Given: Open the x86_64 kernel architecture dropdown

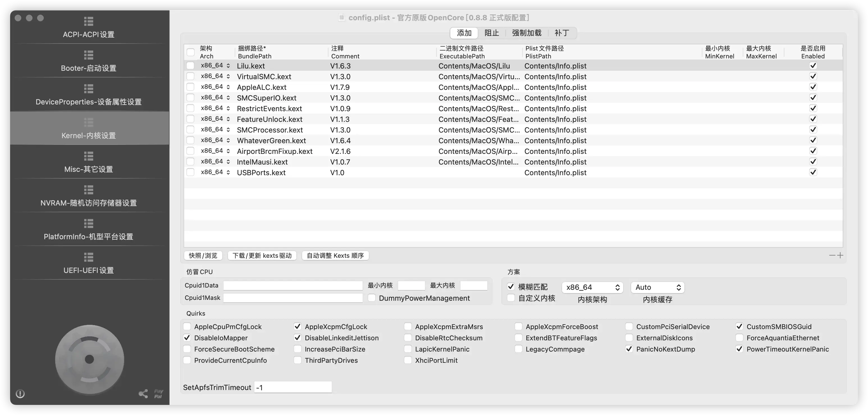Looking at the screenshot, I should click(x=592, y=287).
